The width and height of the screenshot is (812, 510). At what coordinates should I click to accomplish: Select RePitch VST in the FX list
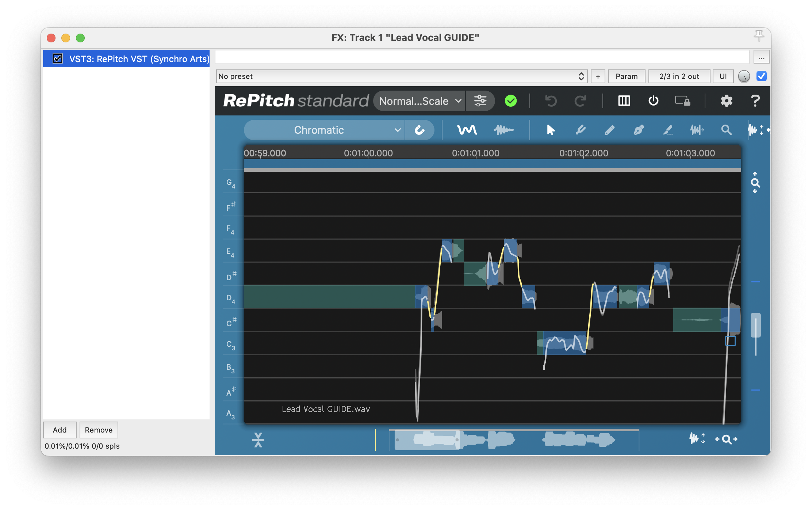[139, 59]
